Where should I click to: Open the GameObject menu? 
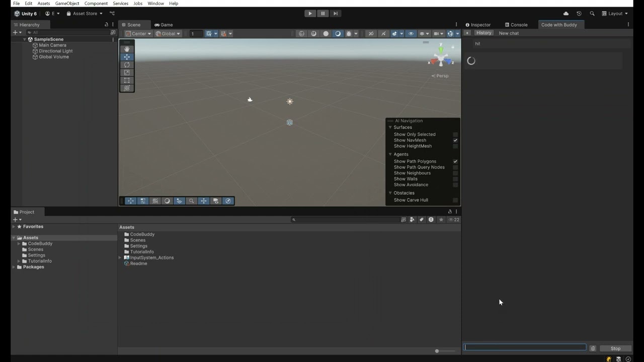[x=67, y=4]
